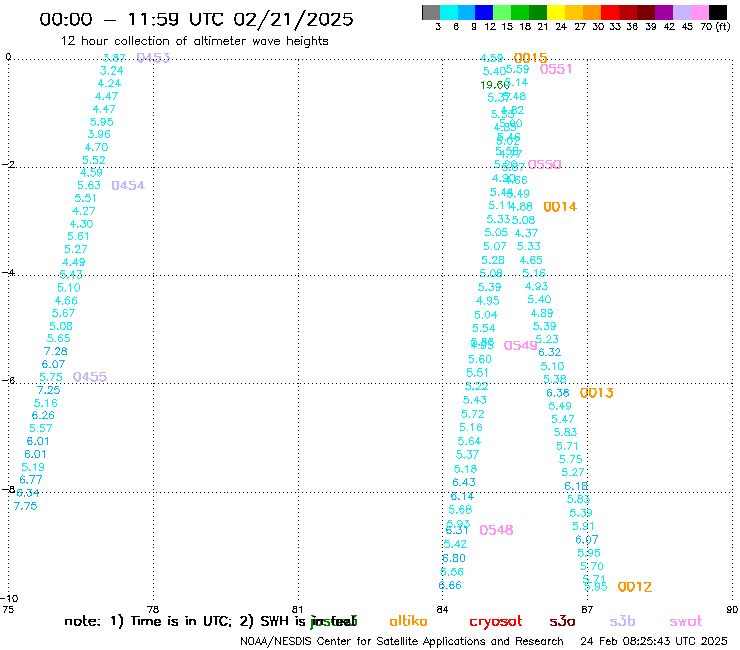The height and width of the screenshot is (650, 740).
Task: Click the latitude axis label -10
Action: [x=9, y=599]
